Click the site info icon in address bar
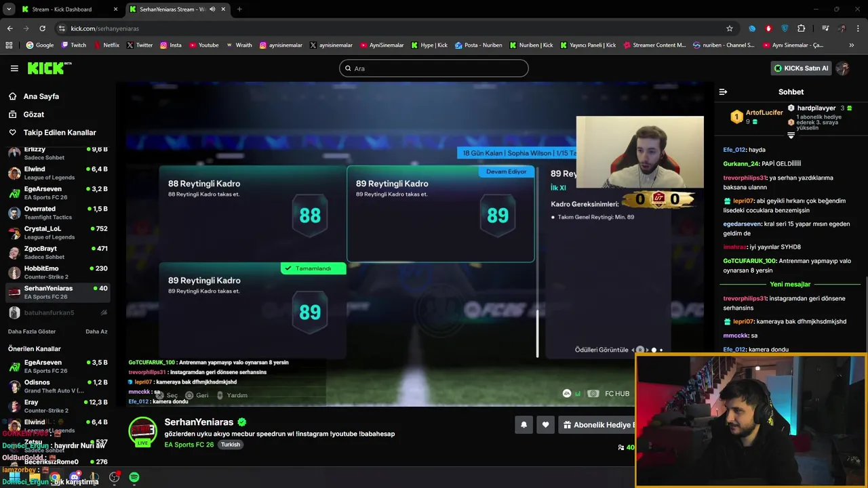868x488 pixels. point(62,28)
